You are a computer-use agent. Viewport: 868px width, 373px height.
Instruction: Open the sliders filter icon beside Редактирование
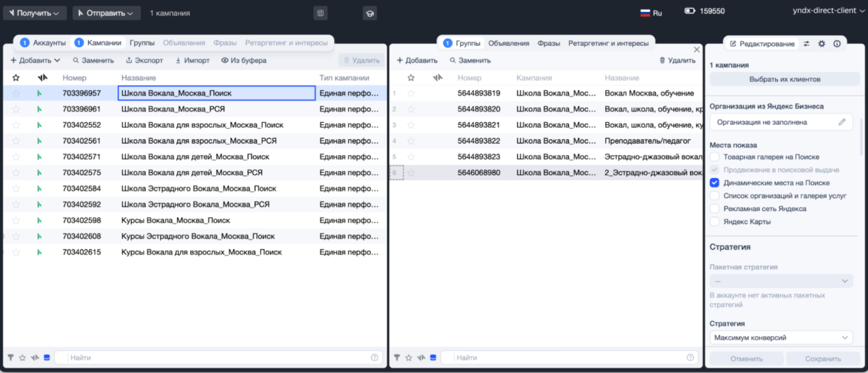[806, 43]
